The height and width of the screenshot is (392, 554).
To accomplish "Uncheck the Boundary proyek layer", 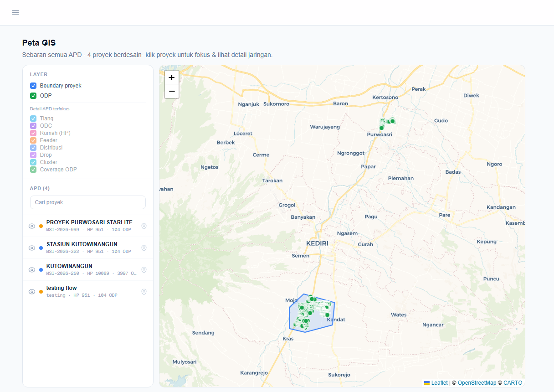I will click(33, 86).
